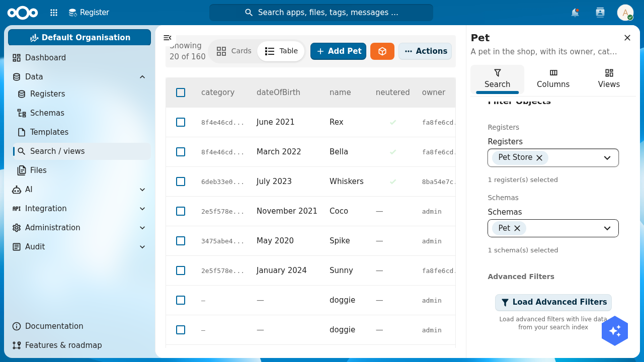Check the Coco row checkbox
Viewport: 644px width, 362px height.
coord(181,211)
